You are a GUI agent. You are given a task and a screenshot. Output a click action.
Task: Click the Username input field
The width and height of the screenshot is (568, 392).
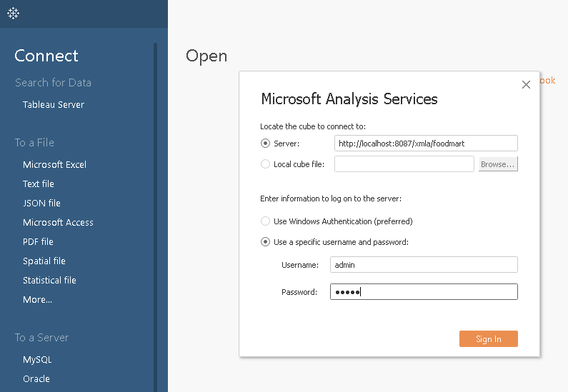click(x=424, y=265)
